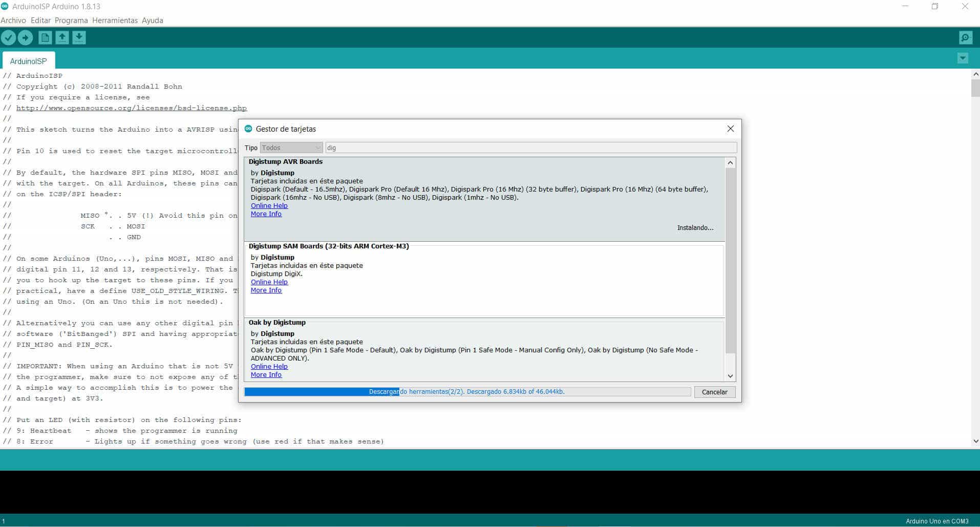Open a sketch with the Open icon
The height and width of the screenshot is (527, 980).
[x=62, y=37]
